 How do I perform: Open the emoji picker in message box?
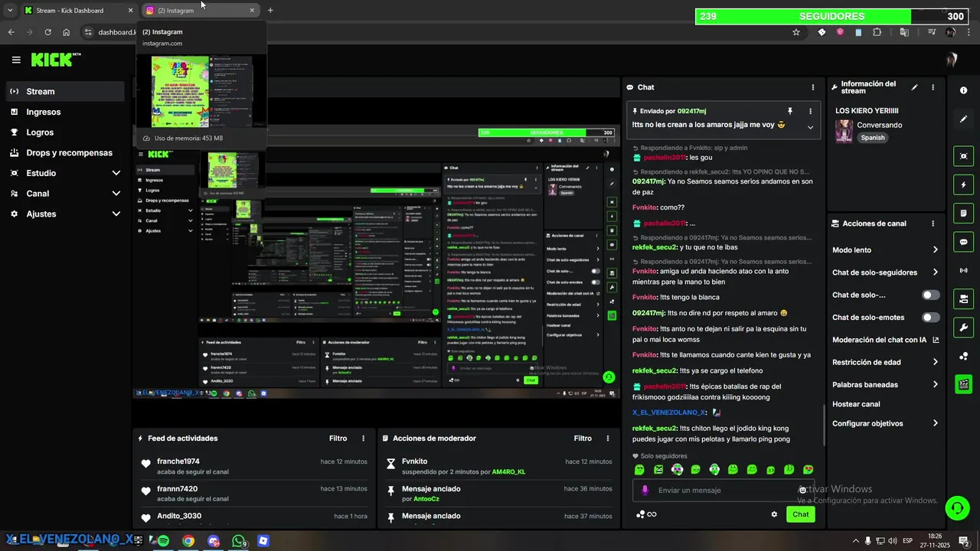[x=802, y=490]
